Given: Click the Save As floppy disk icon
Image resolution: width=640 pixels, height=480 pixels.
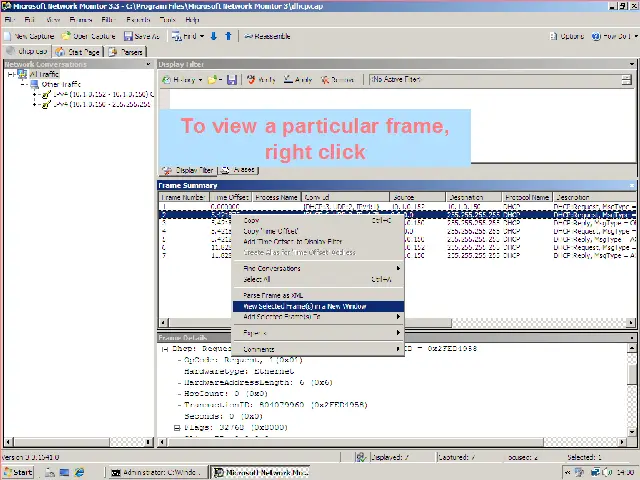Looking at the screenshot, I should coord(128,36).
